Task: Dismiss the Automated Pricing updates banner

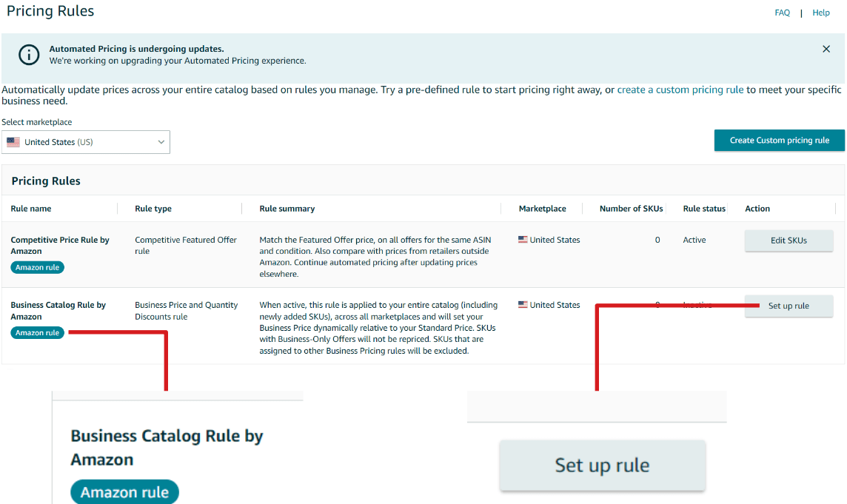Action: (826, 49)
